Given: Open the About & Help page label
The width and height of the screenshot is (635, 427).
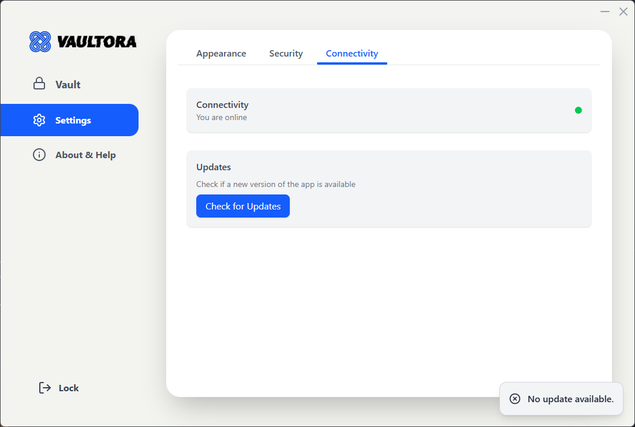Looking at the screenshot, I should pos(85,155).
